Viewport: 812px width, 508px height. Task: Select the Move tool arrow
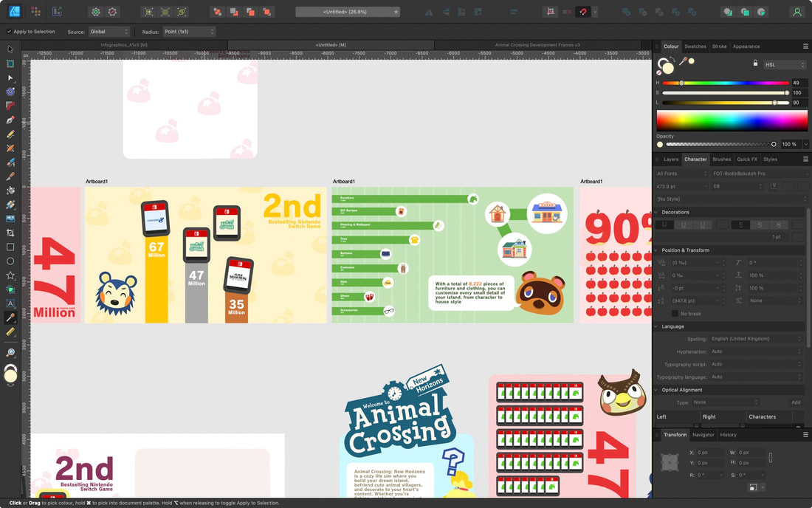[10, 49]
